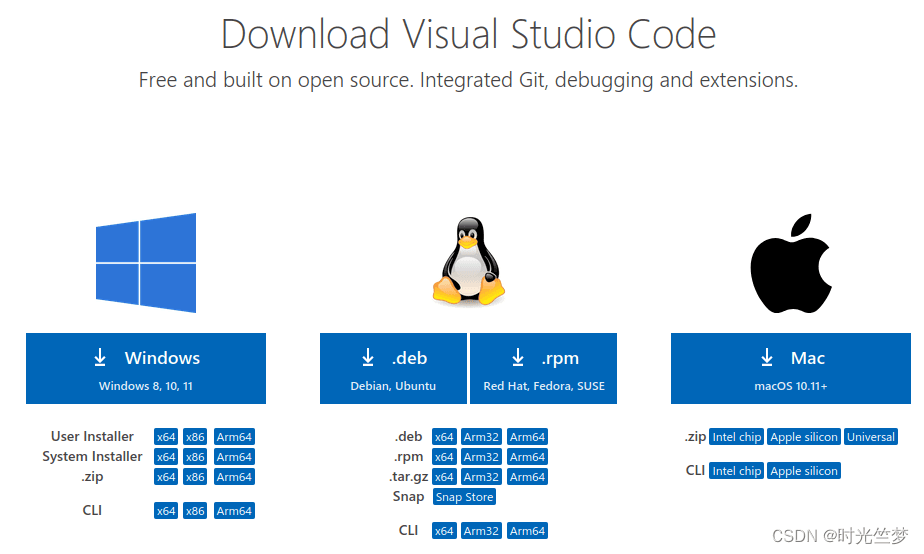
Task: Click the 'System Installer' label
Action: tap(92, 456)
